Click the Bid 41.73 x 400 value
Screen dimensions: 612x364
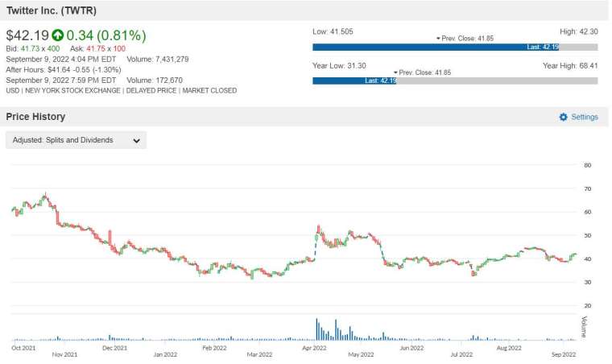[33, 49]
